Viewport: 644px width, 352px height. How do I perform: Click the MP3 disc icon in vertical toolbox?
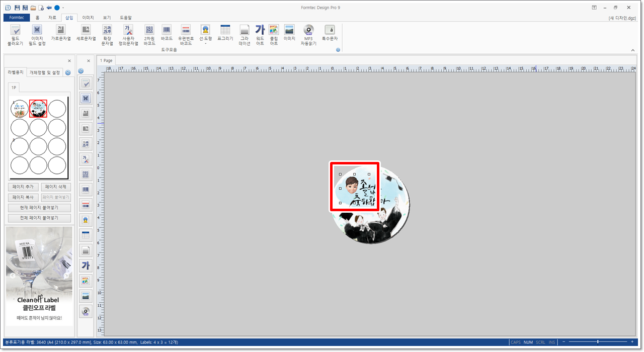tap(86, 311)
